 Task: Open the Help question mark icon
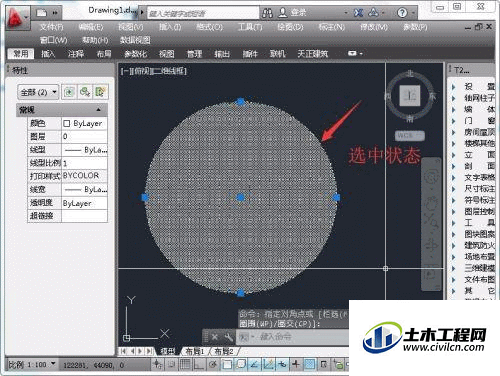[402, 13]
